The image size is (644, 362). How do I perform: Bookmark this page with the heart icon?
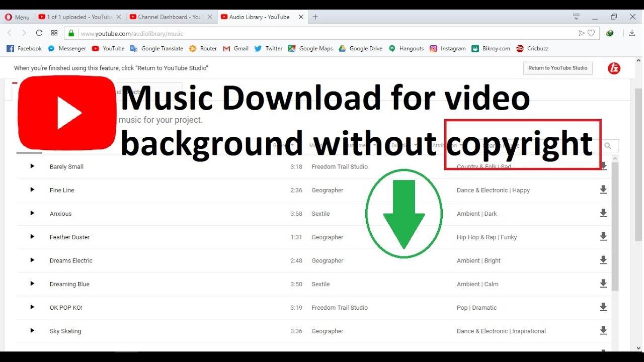pos(591,33)
